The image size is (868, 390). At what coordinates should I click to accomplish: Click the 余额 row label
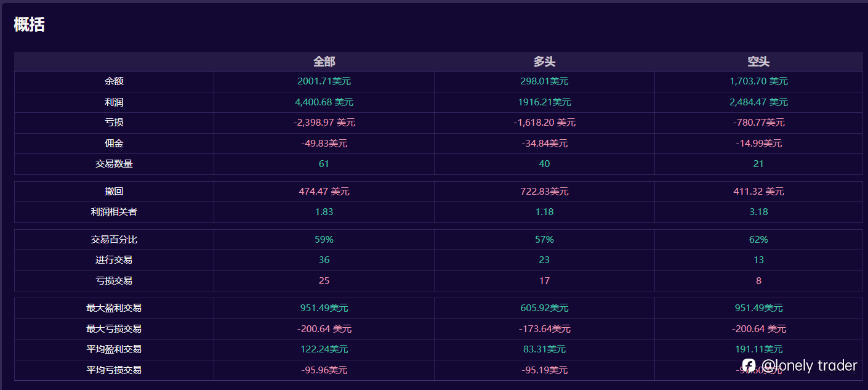click(x=114, y=81)
